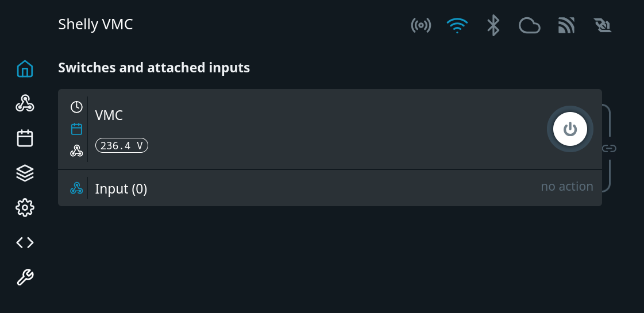The width and height of the screenshot is (644, 313).
Task: Open Scripts code icon in sidebar
Action: [25, 242]
